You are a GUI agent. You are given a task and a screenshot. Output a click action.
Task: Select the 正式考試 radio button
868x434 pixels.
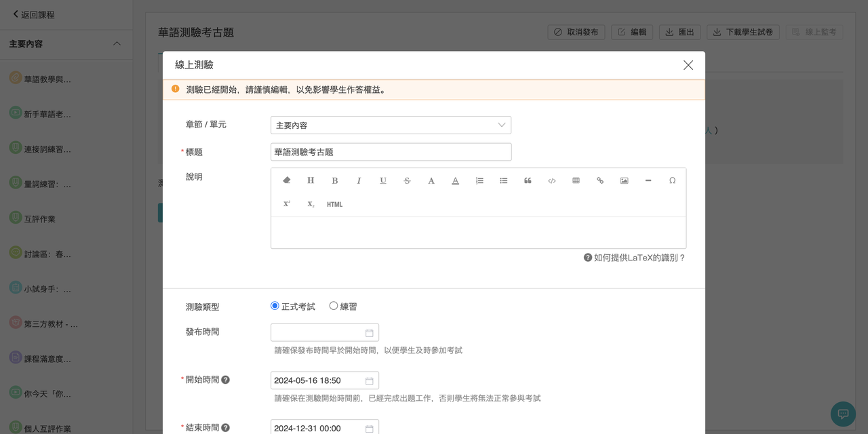275,306
